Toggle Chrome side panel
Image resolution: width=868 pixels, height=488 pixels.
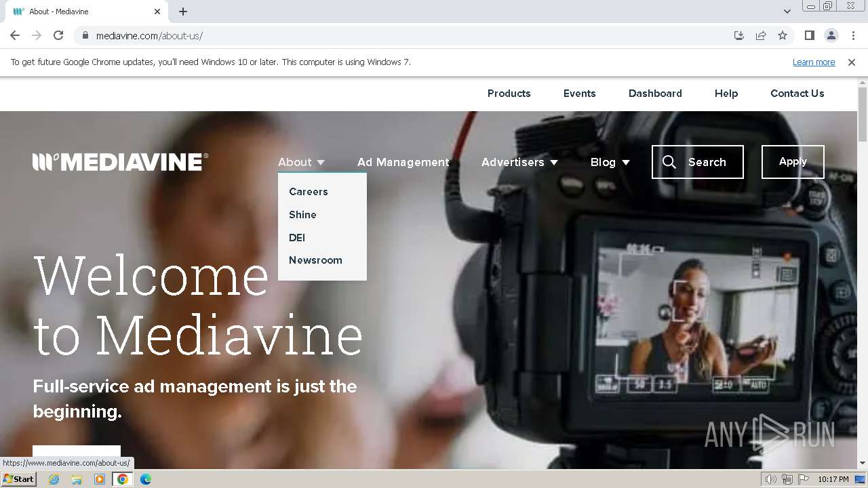point(810,36)
